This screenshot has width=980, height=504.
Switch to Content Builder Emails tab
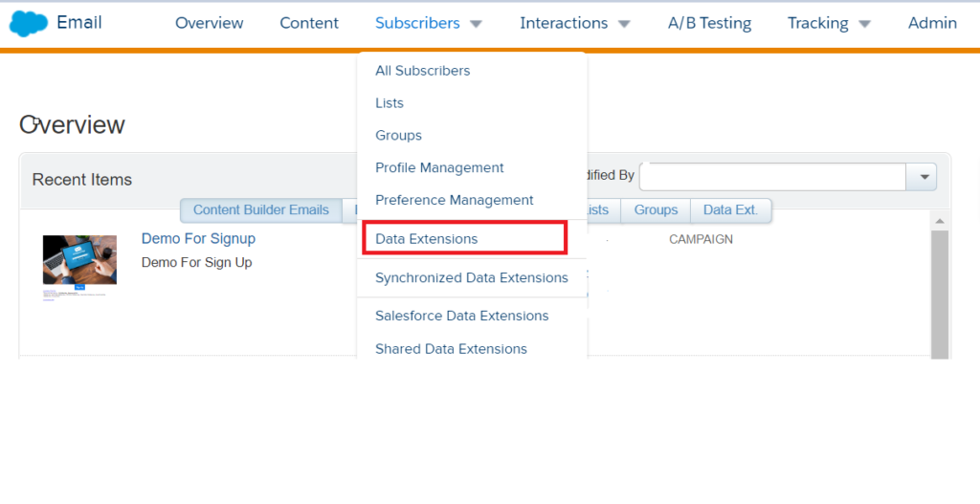(260, 210)
